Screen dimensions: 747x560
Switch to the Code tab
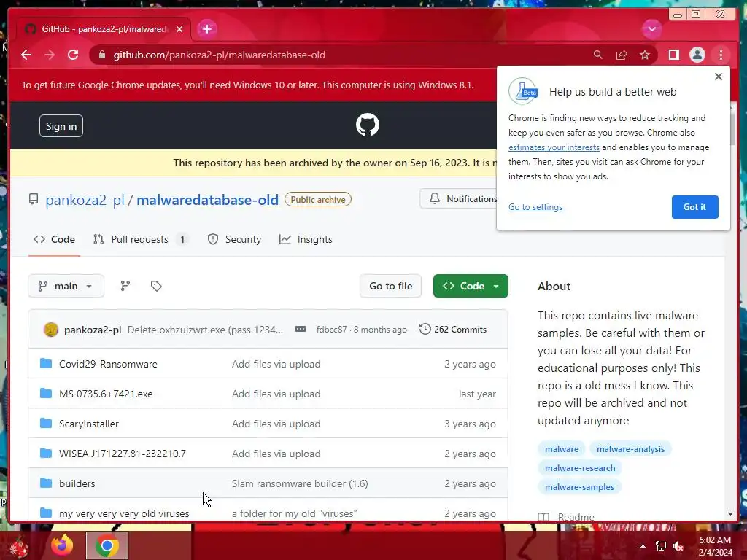click(x=54, y=239)
